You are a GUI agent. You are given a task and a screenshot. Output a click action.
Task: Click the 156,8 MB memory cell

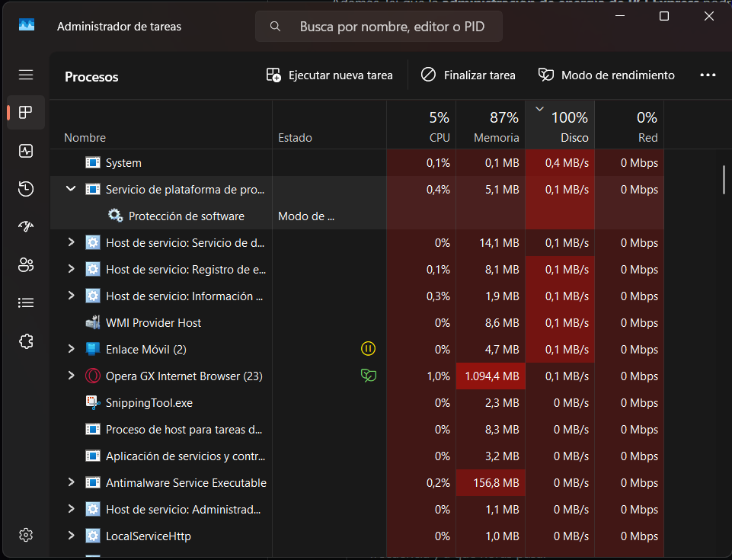491,482
